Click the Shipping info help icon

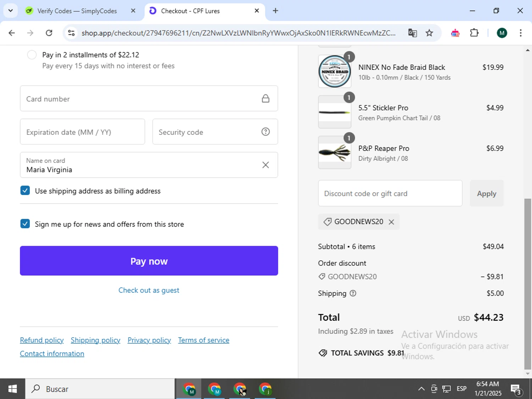click(x=353, y=293)
